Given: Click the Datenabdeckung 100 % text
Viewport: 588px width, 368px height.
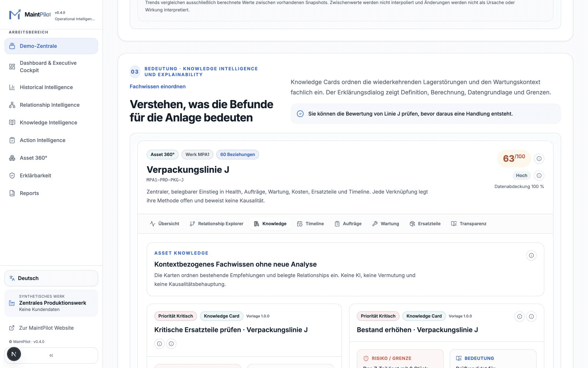Looking at the screenshot, I should [x=519, y=187].
